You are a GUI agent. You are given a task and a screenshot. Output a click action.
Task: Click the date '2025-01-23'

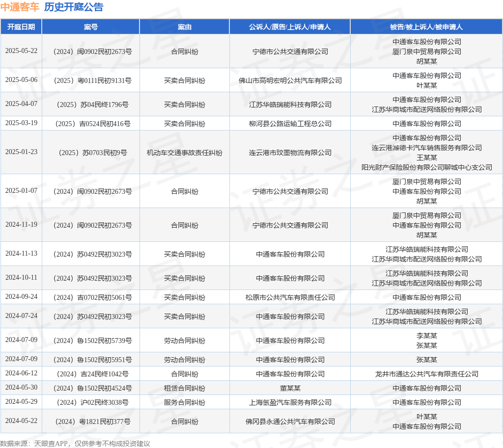click(x=21, y=152)
